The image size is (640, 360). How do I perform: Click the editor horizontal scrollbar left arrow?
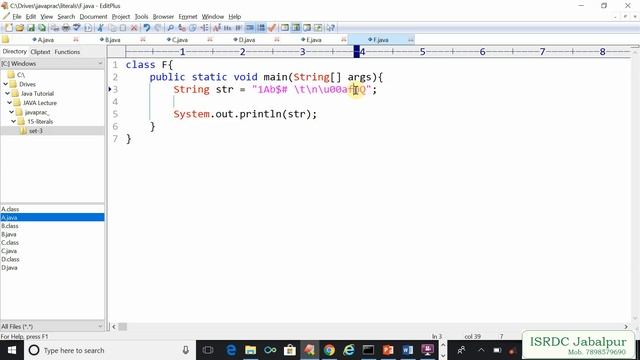(114, 327)
